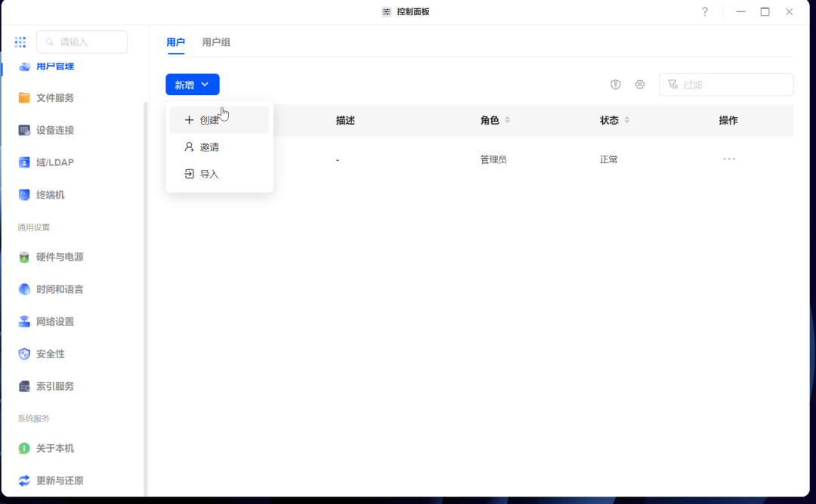Open user settings gear icon
This screenshot has width=816, height=504.
[640, 85]
